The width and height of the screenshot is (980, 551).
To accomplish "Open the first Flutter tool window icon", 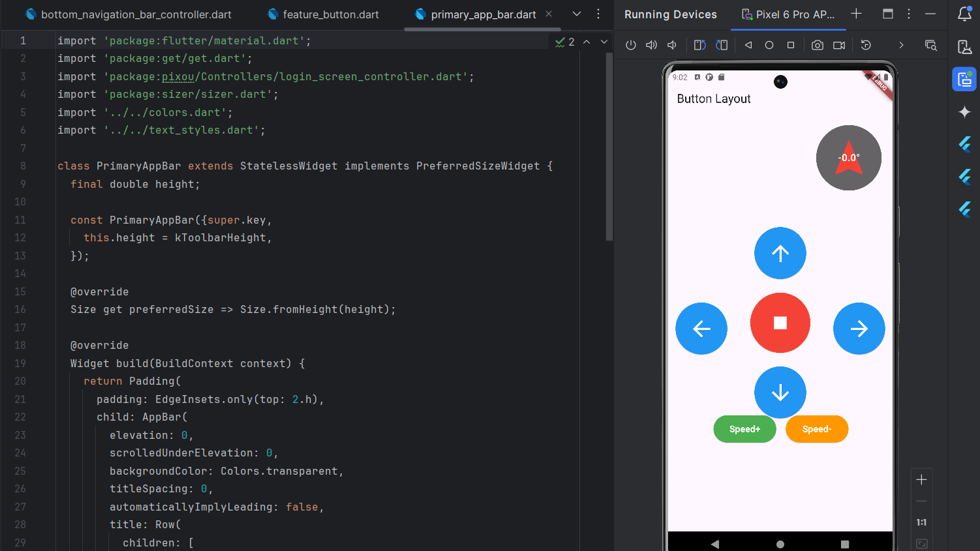I will [x=964, y=144].
